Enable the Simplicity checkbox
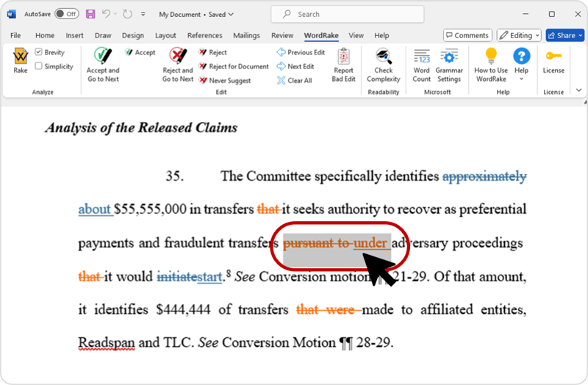The image size is (588, 385). pos(39,66)
